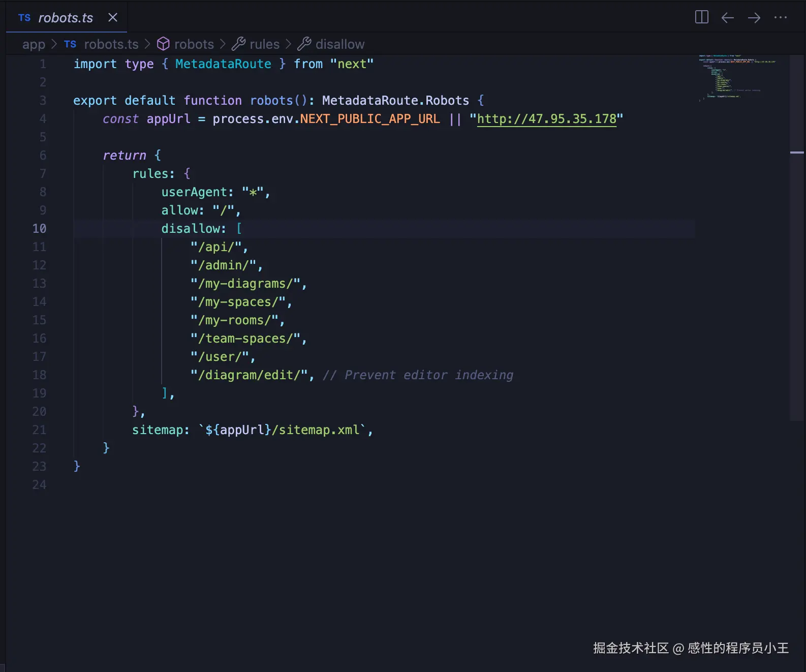Click the sitemap.xml template string
Screen dimensions: 806x672
pos(282,430)
